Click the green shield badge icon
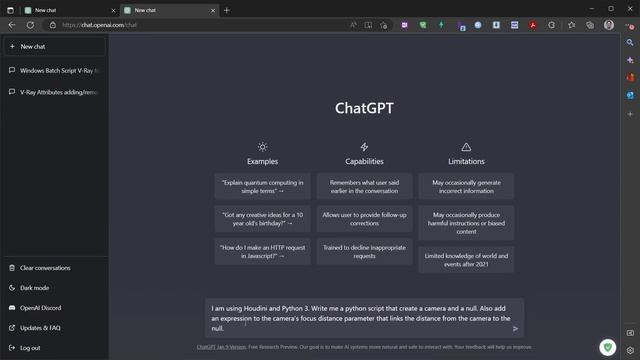Screen dimensions: 640x360 608,347
